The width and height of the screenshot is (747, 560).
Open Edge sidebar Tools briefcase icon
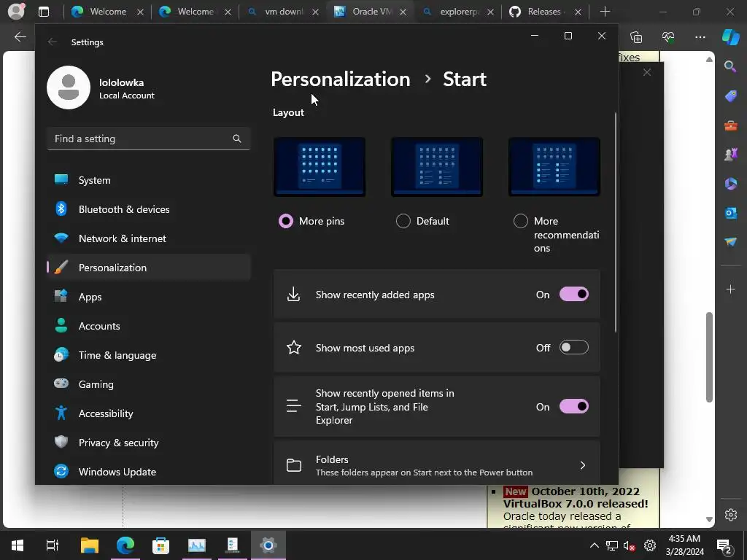tap(730, 125)
